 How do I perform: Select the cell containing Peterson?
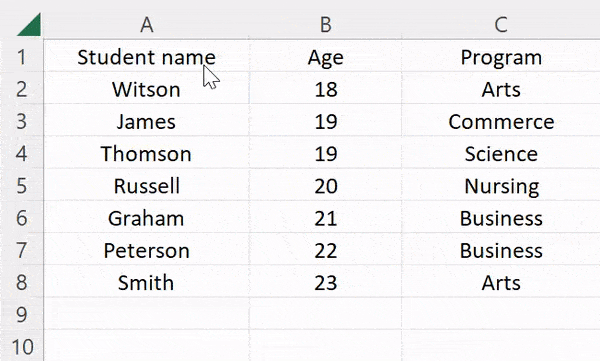click(x=147, y=250)
